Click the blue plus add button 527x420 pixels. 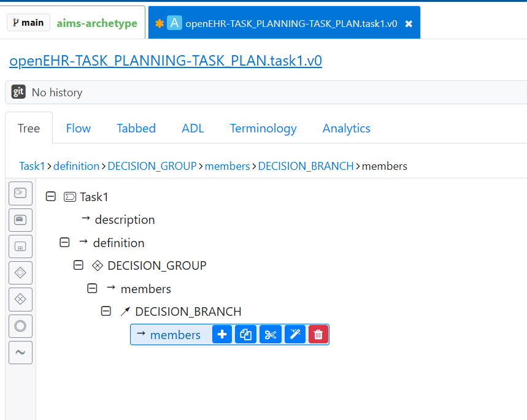point(222,335)
